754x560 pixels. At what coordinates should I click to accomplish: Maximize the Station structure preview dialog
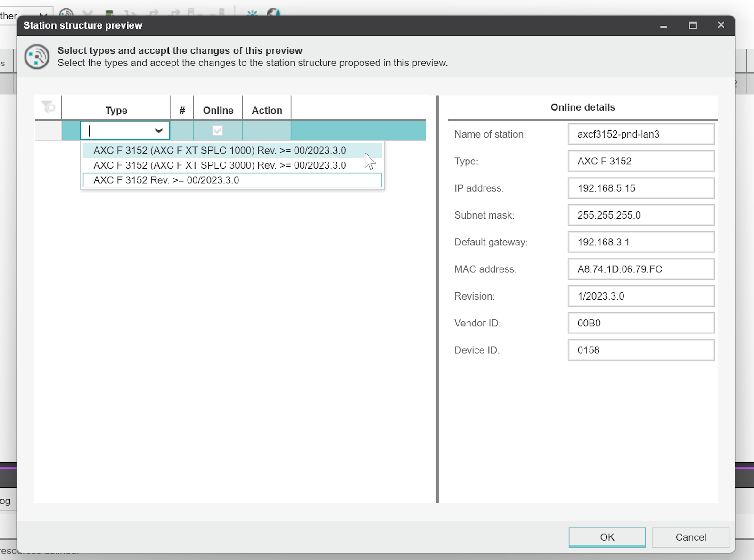pyautogui.click(x=692, y=25)
